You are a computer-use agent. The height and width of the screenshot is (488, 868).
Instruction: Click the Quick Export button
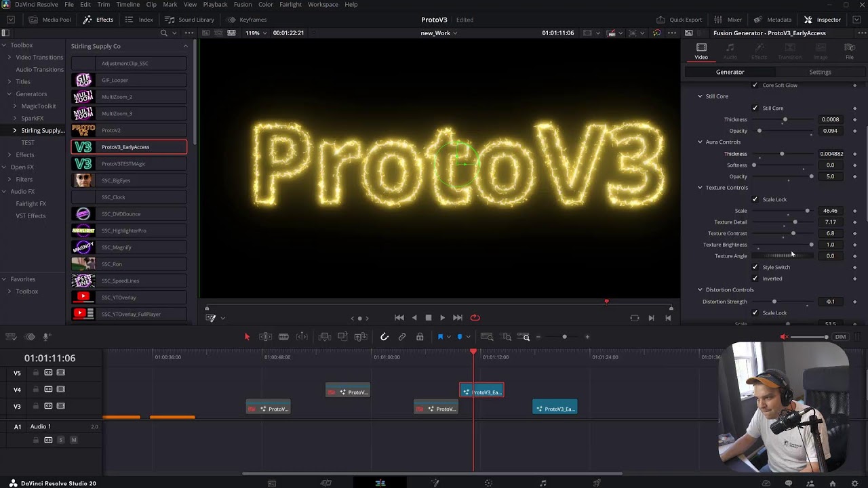pos(679,20)
